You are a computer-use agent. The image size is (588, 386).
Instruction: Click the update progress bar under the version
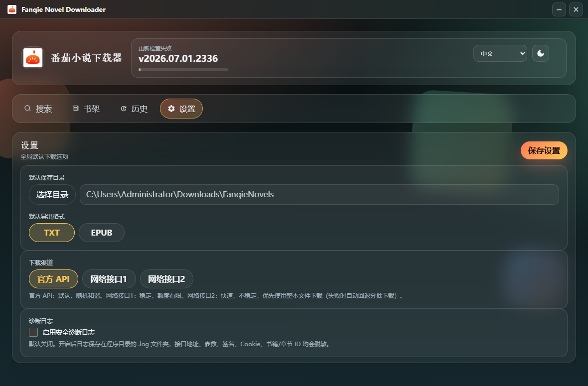tap(183, 70)
